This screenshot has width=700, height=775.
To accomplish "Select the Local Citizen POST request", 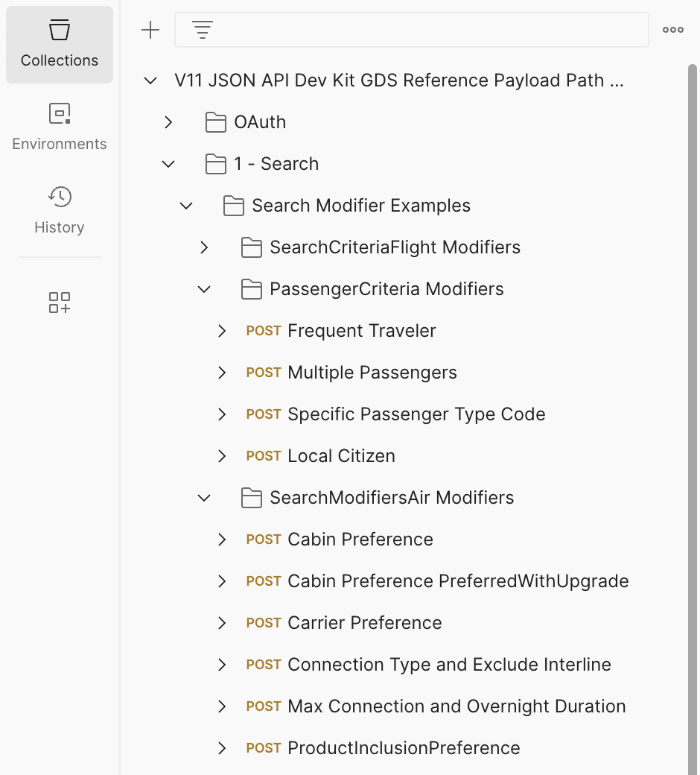I will (x=341, y=456).
